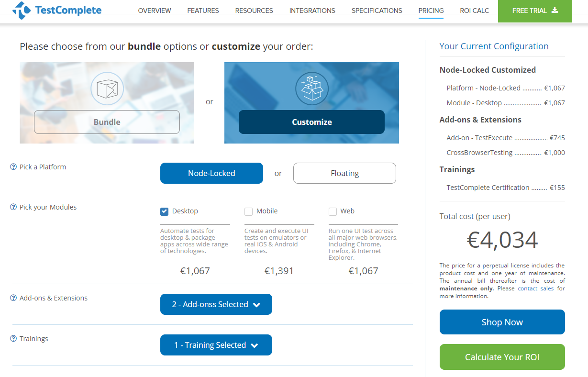
Task: Open the Training Selected dropdown
Action: pyautogui.click(x=216, y=345)
